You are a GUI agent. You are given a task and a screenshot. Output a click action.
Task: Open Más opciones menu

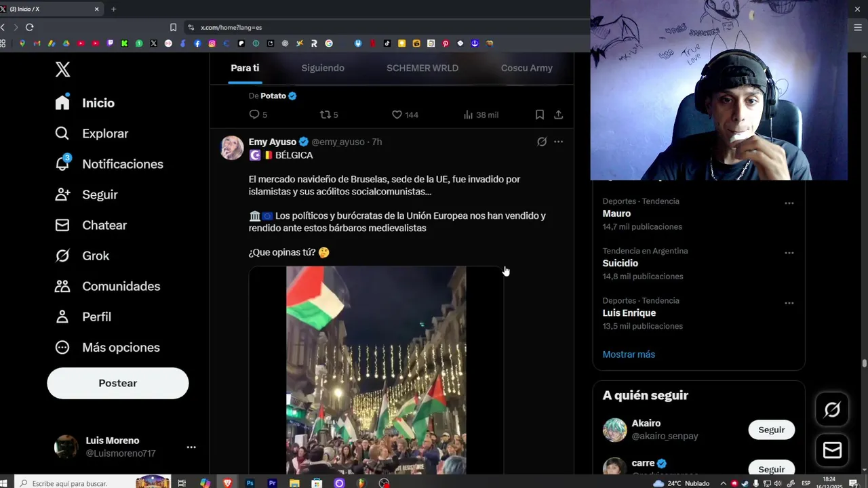pos(107,347)
